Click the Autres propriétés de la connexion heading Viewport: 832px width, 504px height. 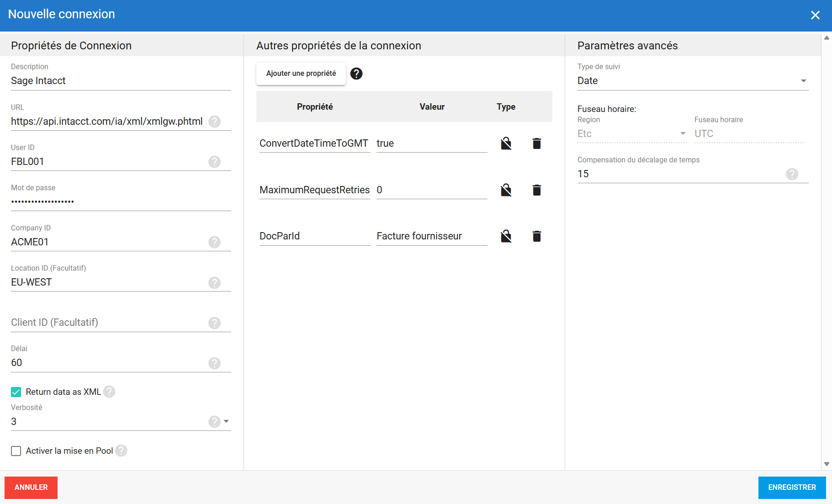[339, 46]
